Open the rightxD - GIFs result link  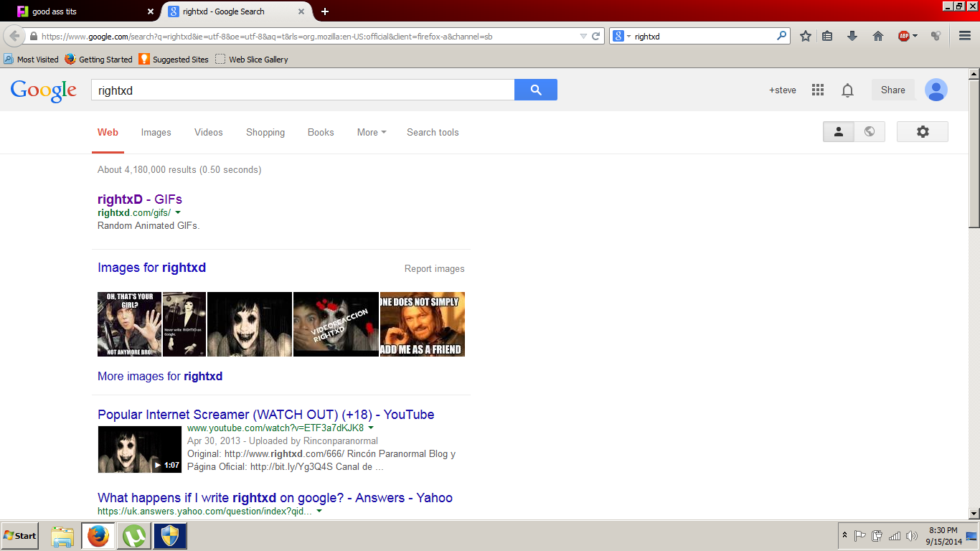(140, 199)
